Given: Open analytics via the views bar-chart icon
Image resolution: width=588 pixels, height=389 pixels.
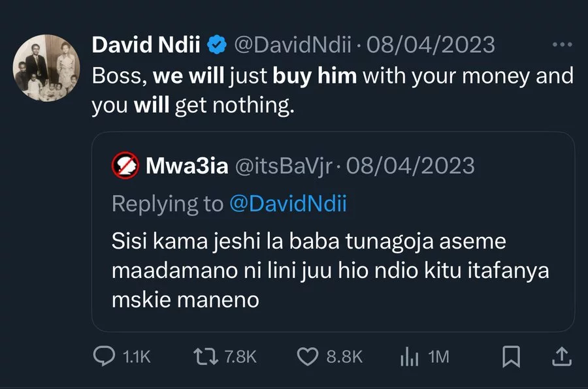Looking at the screenshot, I should [x=408, y=356].
